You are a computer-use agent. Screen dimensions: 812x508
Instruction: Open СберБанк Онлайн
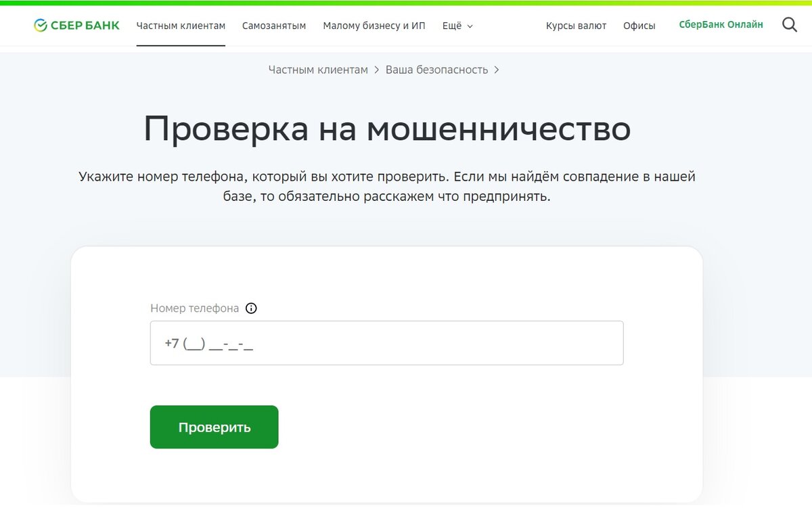[721, 25]
